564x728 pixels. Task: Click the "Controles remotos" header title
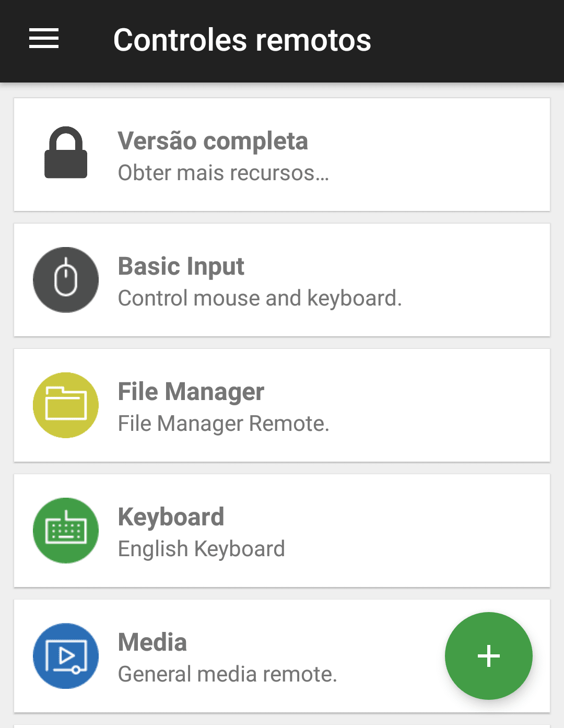[242, 40]
